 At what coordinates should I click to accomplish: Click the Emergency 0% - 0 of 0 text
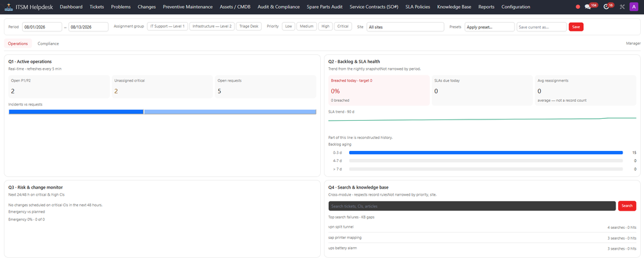(26, 219)
